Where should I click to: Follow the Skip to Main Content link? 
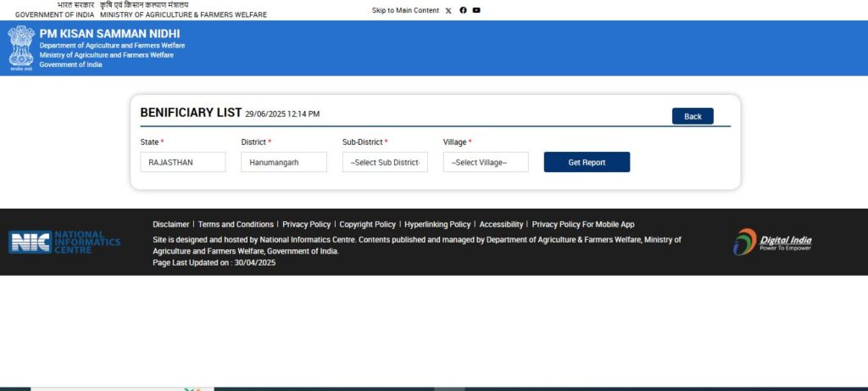point(405,10)
